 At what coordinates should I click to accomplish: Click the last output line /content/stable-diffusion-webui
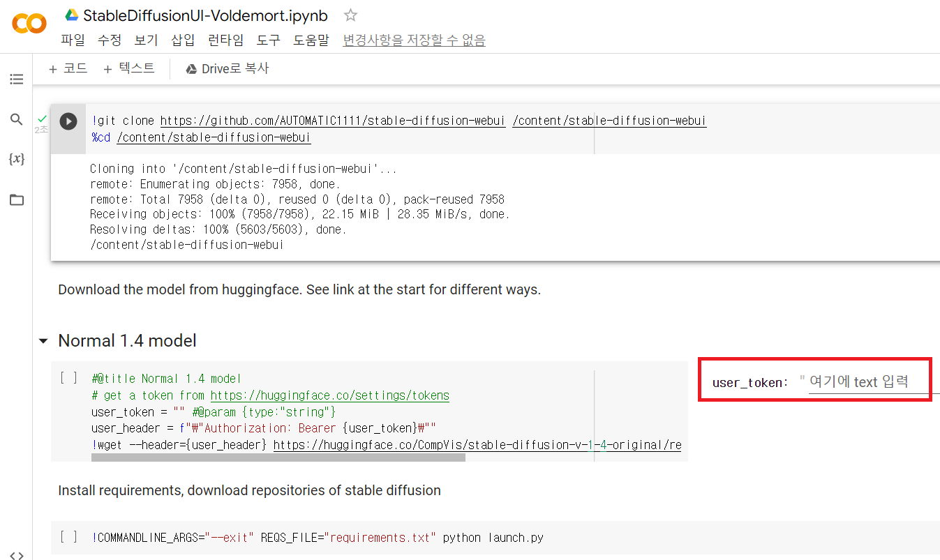click(186, 245)
